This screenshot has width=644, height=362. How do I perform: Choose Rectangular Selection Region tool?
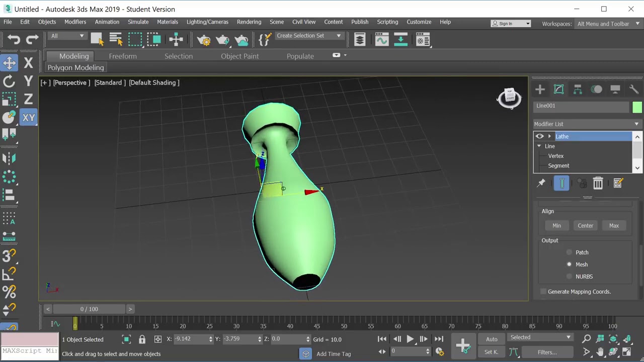[x=135, y=40]
